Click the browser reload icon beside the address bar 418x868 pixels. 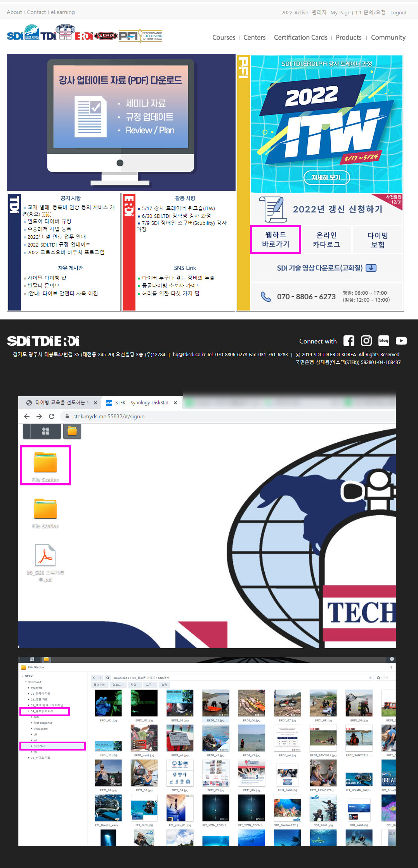(51, 416)
